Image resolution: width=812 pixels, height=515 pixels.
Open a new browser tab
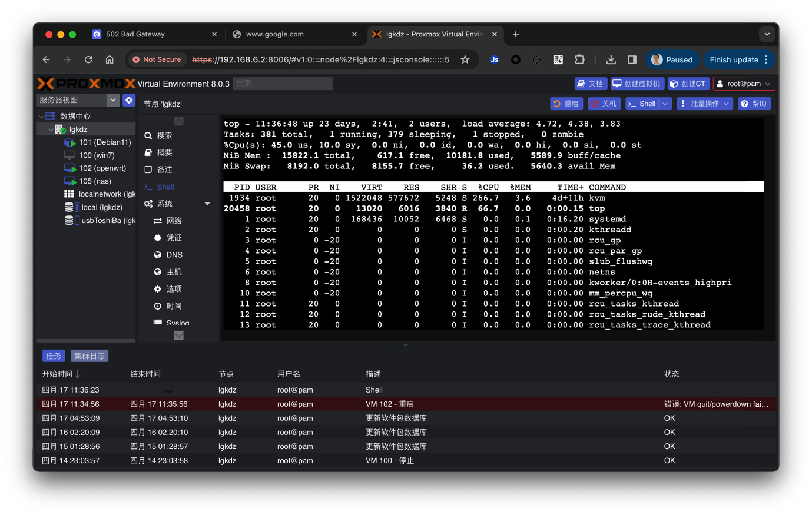(x=516, y=34)
